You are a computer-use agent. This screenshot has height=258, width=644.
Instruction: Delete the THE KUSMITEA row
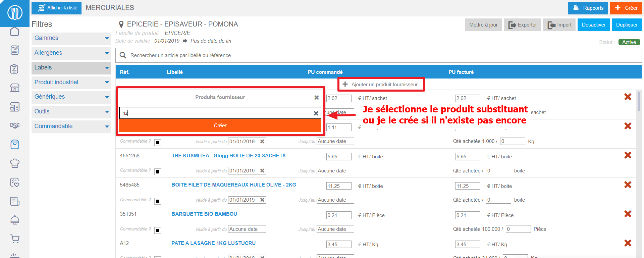tap(628, 155)
